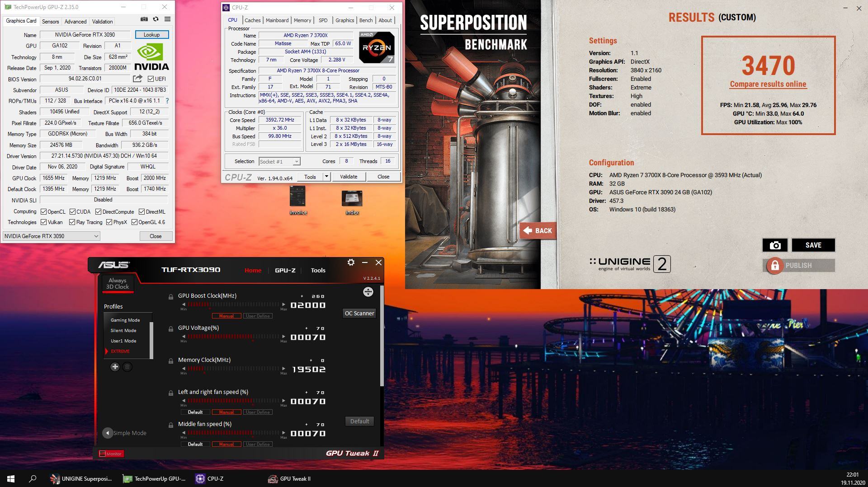The width and height of the screenshot is (868, 487).
Task: Save the Superposition benchmark results
Action: (x=813, y=245)
